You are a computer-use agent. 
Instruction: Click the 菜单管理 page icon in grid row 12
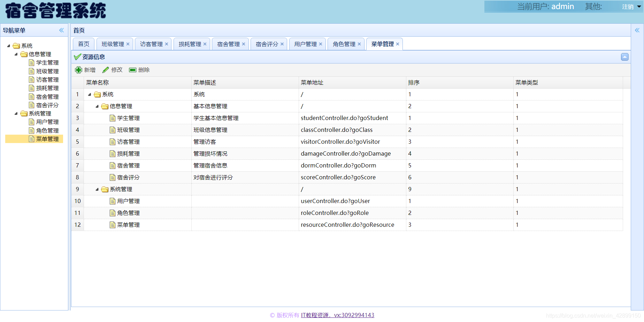point(113,225)
